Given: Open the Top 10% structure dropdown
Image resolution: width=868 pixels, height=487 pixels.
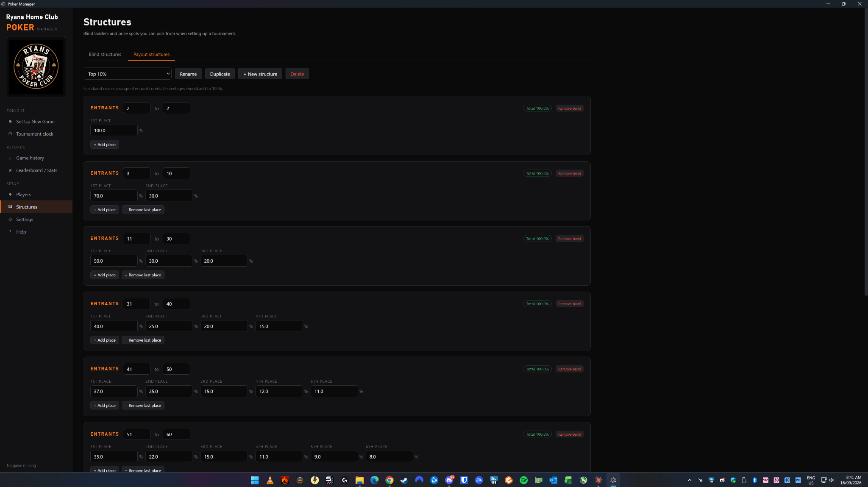Looking at the screenshot, I should pos(127,74).
